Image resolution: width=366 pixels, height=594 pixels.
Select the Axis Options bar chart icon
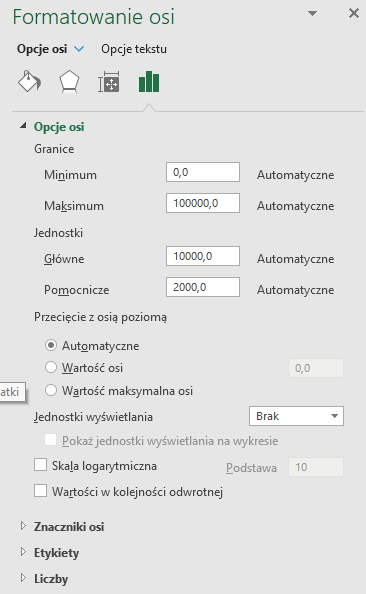[149, 81]
